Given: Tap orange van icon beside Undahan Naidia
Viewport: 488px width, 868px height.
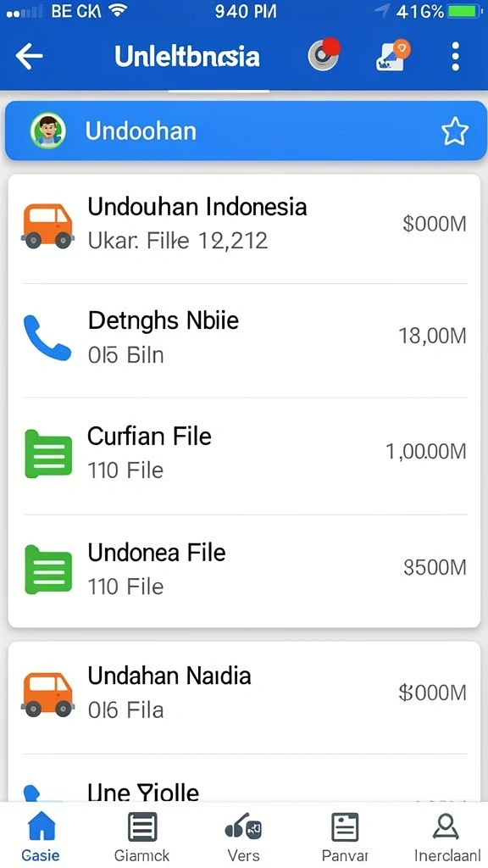Looking at the screenshot, I should pos(47,694).
